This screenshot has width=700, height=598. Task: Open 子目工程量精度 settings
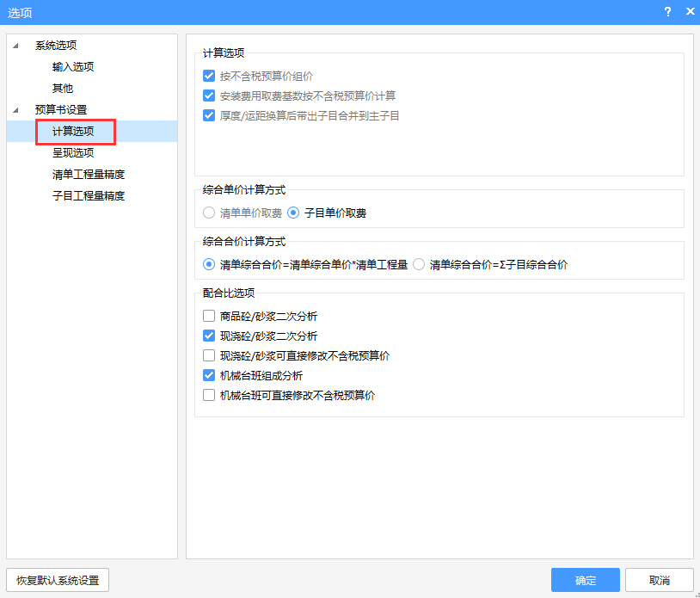[x=89, y=196]
